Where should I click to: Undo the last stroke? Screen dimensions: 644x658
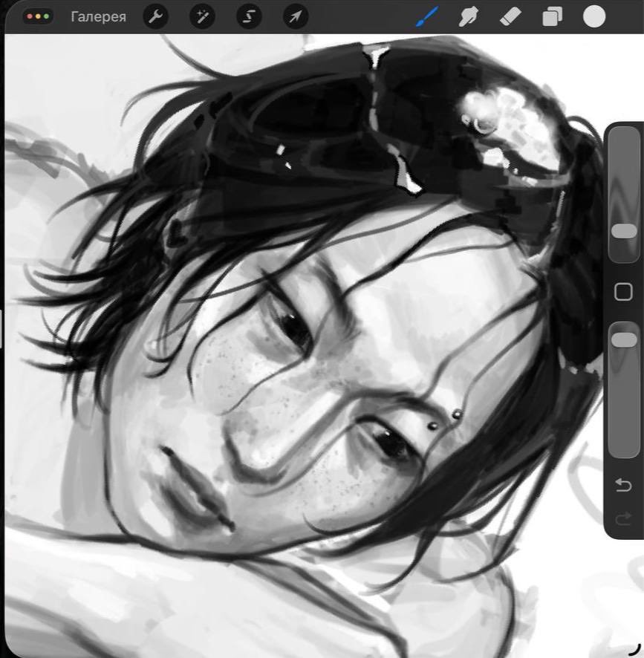(623, 485)
